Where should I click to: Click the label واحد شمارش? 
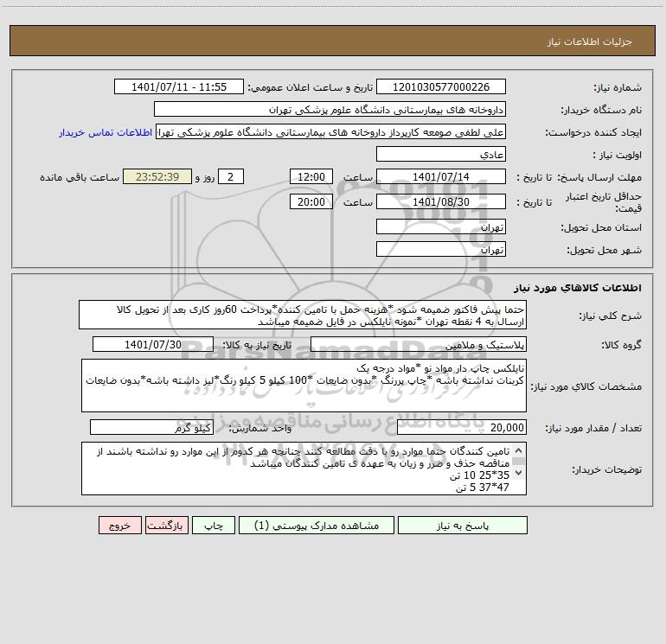[x=260, y=428]
